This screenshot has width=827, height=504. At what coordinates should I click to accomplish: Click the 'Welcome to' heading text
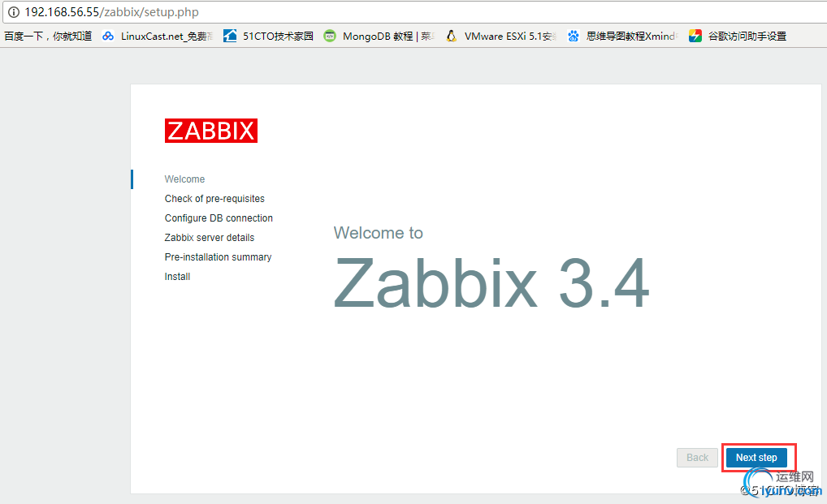(379, 233)
